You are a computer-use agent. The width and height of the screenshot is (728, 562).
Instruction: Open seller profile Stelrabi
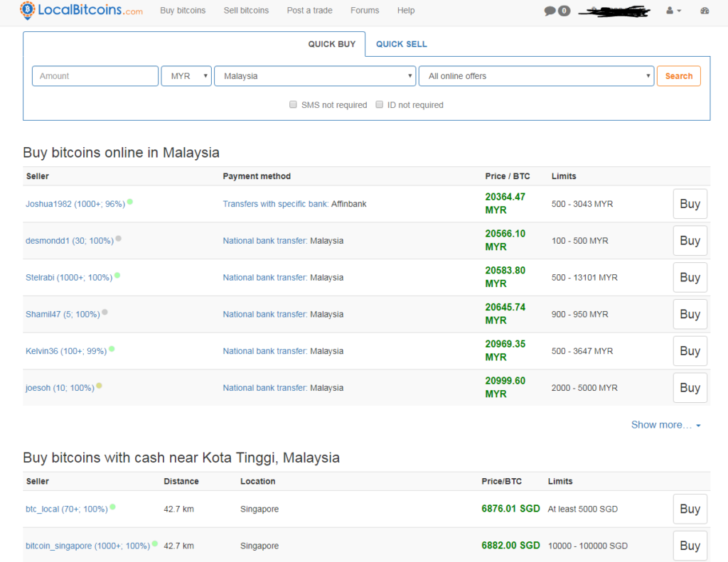[x=69, y=278]
